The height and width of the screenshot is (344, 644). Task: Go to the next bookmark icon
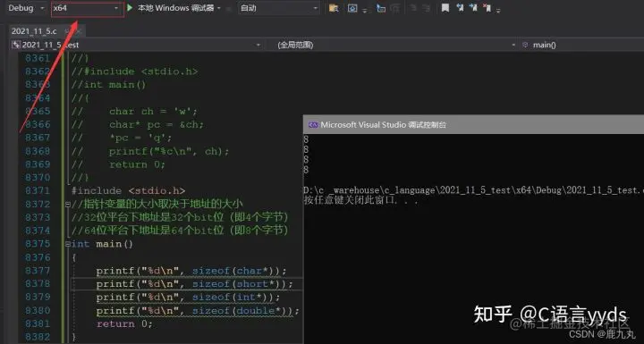[473, 8]
